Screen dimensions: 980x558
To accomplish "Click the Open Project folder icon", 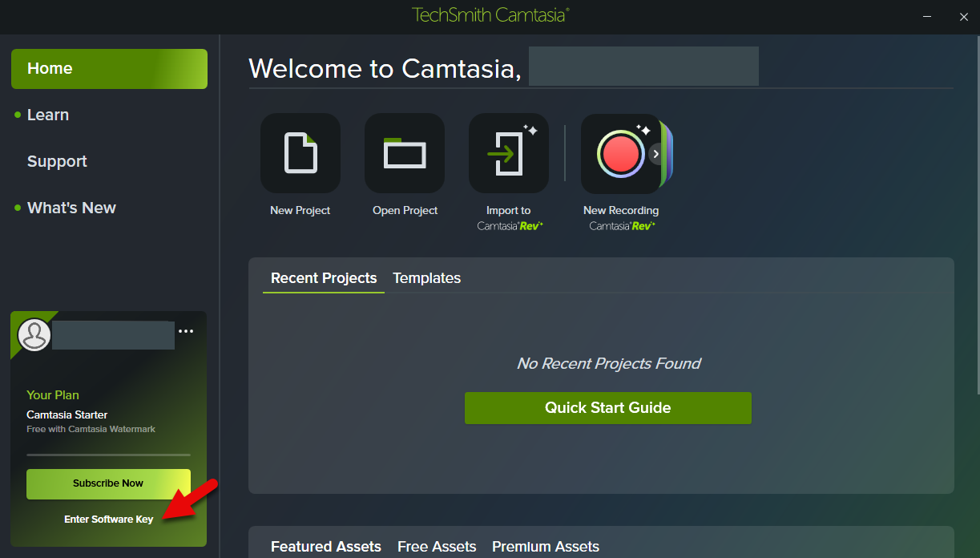I will [x=405, y=153].
